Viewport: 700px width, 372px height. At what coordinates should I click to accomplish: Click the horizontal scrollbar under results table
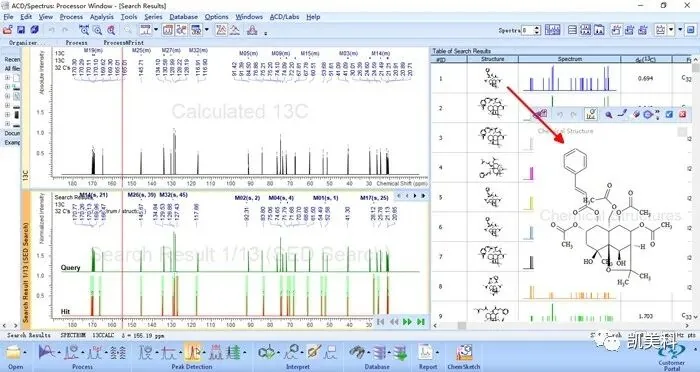pos(562,326)
